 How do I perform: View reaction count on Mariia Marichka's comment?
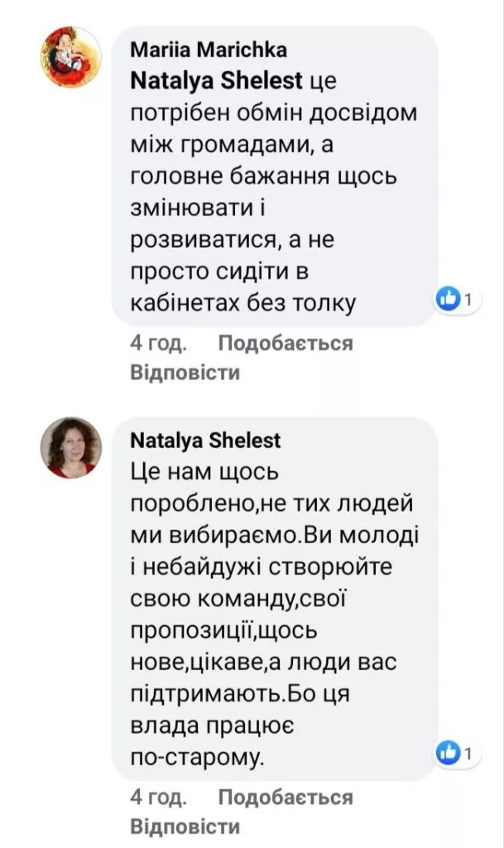(x=468, y=299)
